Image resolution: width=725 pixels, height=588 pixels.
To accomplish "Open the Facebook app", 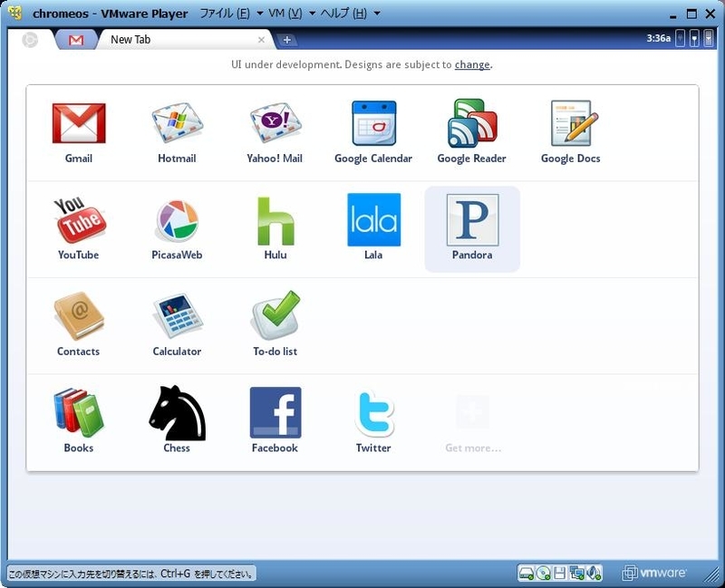I will [275, 421].
